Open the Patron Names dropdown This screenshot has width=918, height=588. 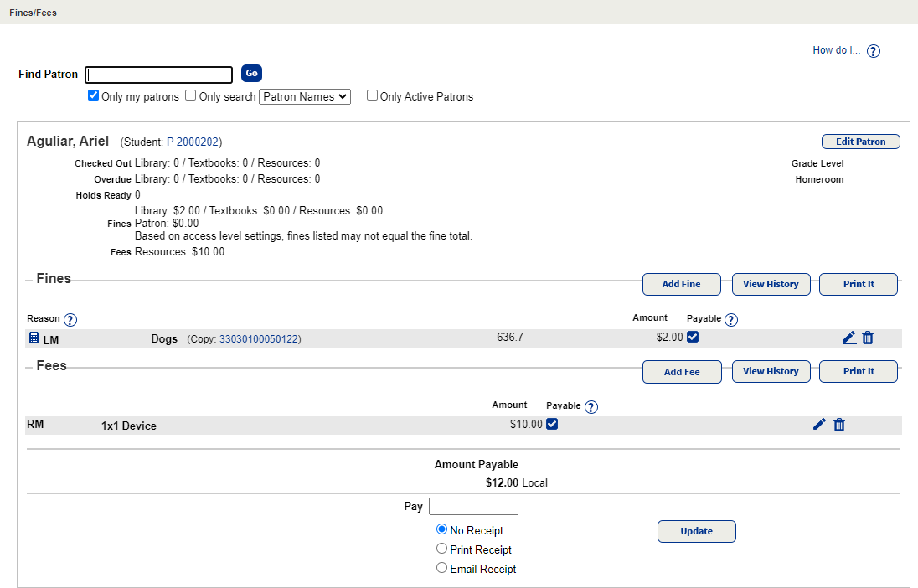click(x=305, y=96)
